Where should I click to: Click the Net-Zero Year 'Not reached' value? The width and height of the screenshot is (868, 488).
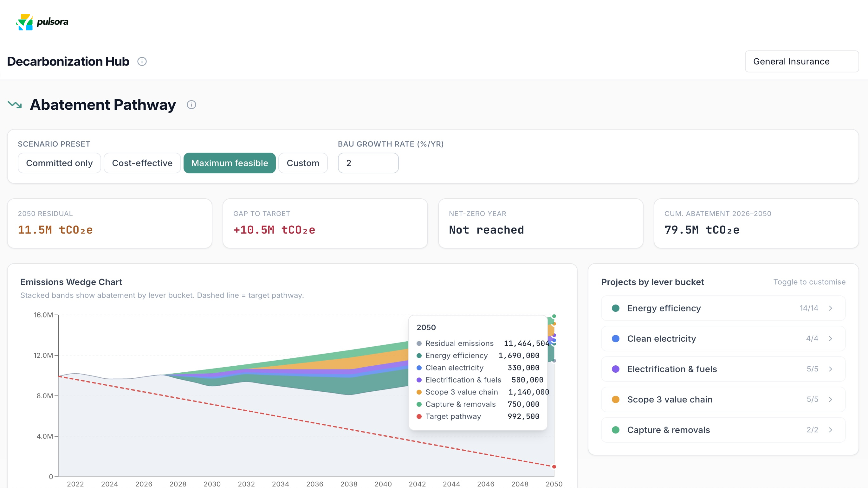click(x=486, y=230)
